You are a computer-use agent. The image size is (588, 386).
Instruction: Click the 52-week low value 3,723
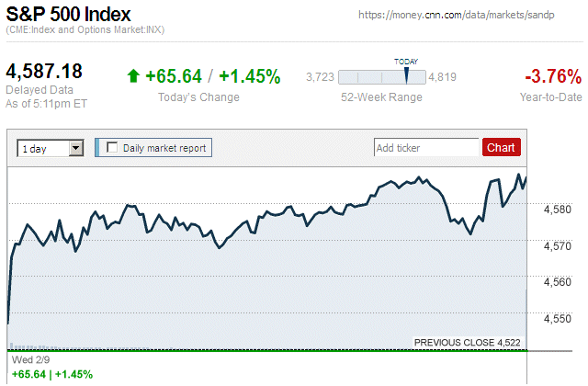320,77
